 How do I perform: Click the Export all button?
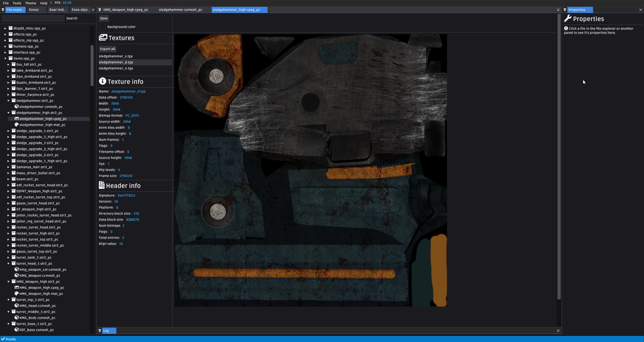coord(107,49)
